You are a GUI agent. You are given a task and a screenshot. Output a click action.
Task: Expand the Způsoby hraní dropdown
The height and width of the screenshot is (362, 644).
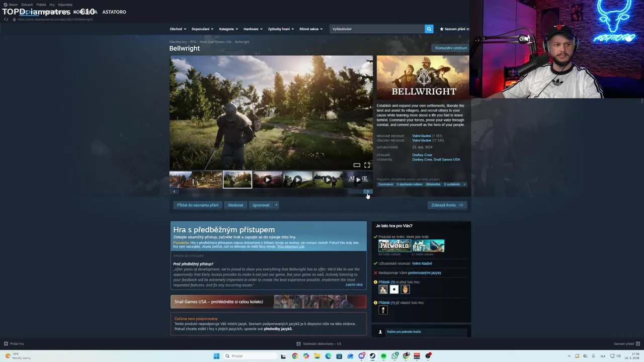[x=281, y=29]
